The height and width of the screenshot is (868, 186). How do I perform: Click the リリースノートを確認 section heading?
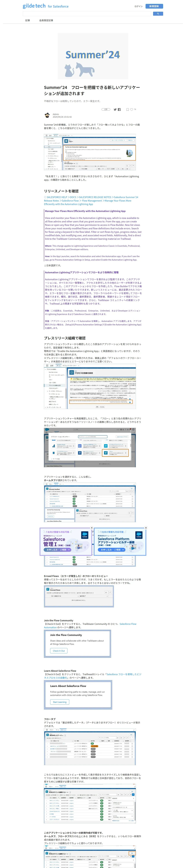coord(61,191)
